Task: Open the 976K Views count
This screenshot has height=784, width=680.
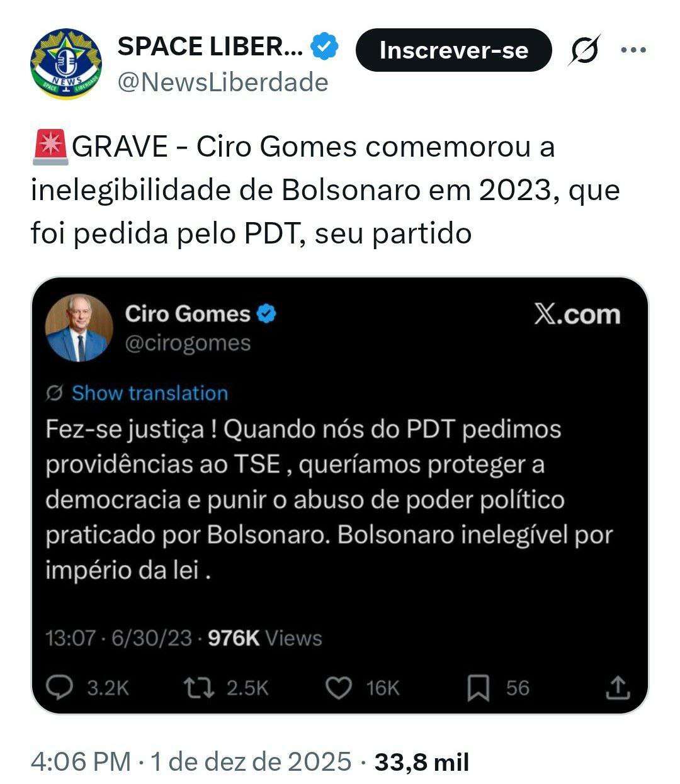Action: (x=265, y=638)
